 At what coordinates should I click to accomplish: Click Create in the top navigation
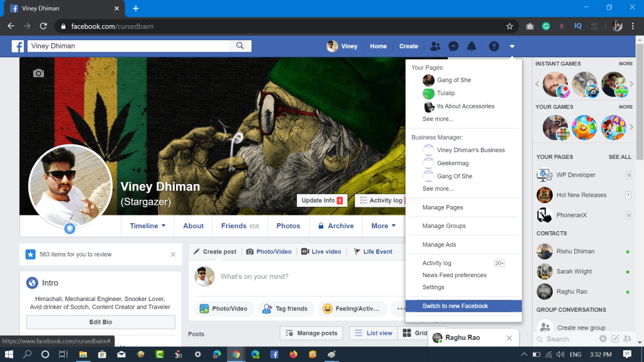pyautogui.click(x=409, y=47)
